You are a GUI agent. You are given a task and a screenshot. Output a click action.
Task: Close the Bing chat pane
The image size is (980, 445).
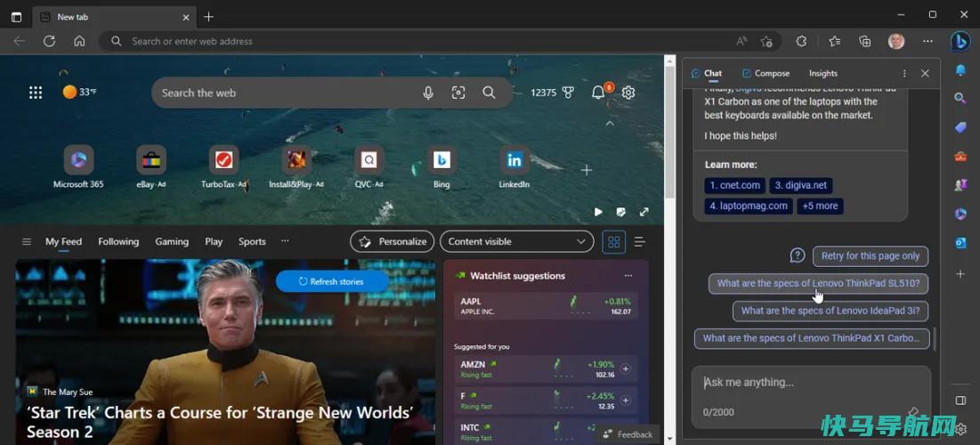pyautogui.click(x=925, y=73)
